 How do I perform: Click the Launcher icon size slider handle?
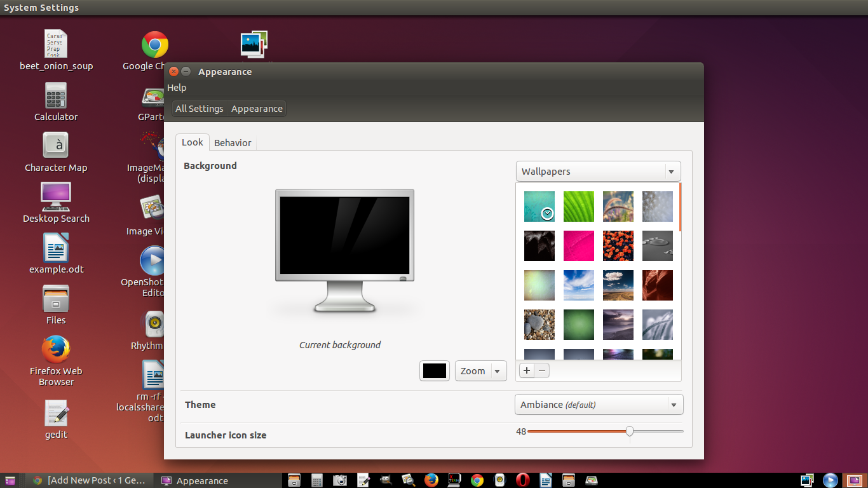(x=630, y=431)
